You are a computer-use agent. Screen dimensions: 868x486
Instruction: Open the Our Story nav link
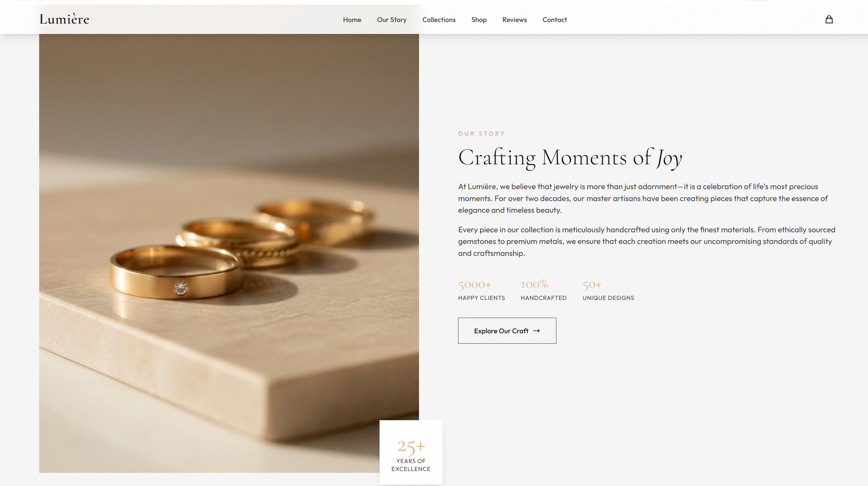pos(391,20)
